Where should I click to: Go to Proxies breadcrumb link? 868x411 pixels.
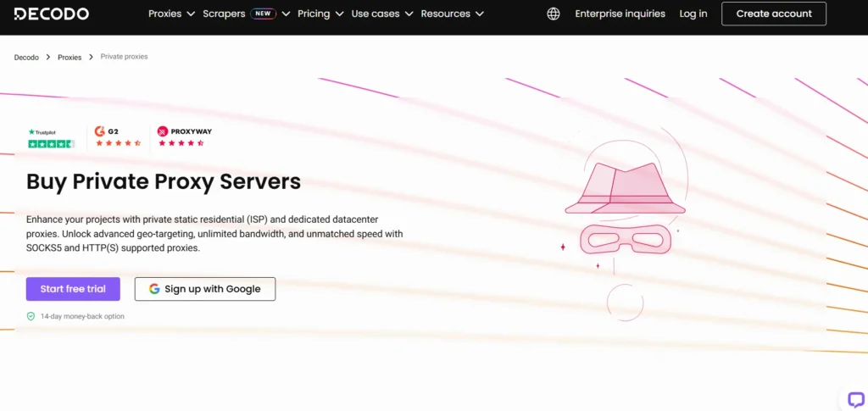70,57
